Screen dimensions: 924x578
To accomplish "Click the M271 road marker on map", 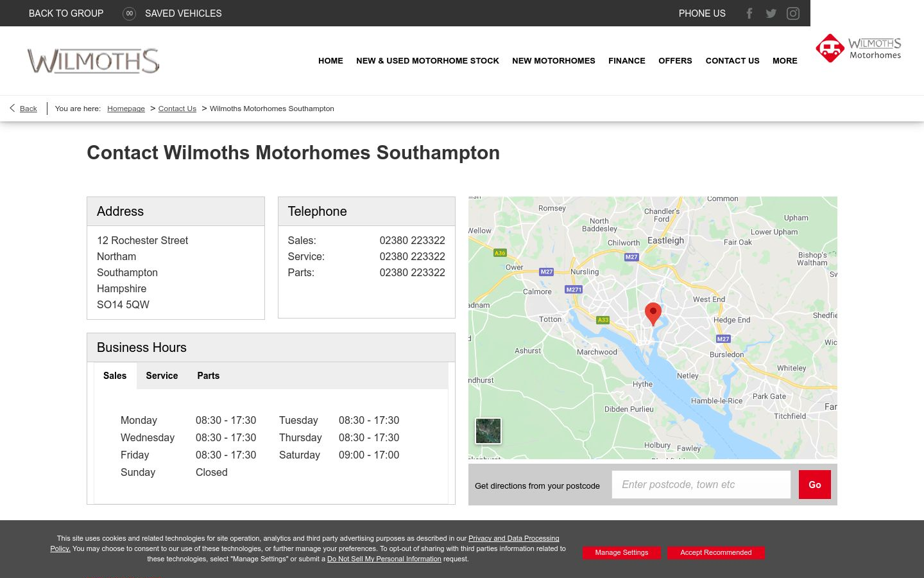I will click(x=574, y=290).
